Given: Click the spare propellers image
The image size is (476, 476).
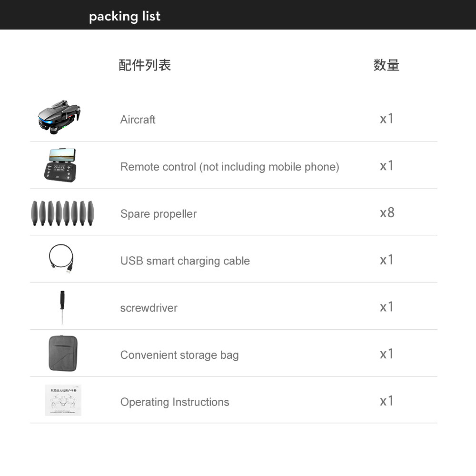Looking at the screenshot, I should (x=62, y=213).
